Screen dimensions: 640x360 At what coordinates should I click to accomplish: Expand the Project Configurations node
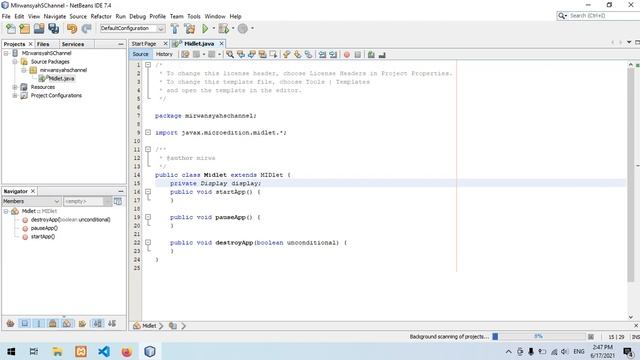15,96
